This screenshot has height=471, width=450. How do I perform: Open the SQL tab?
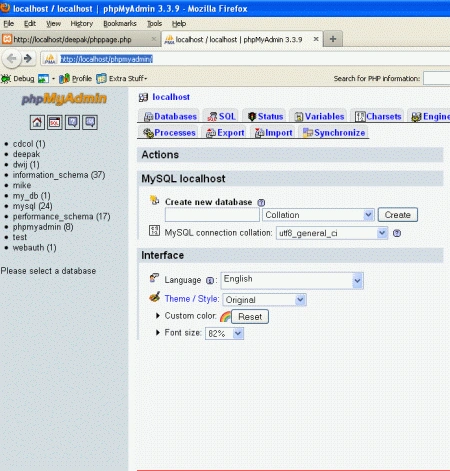point(221,116)
